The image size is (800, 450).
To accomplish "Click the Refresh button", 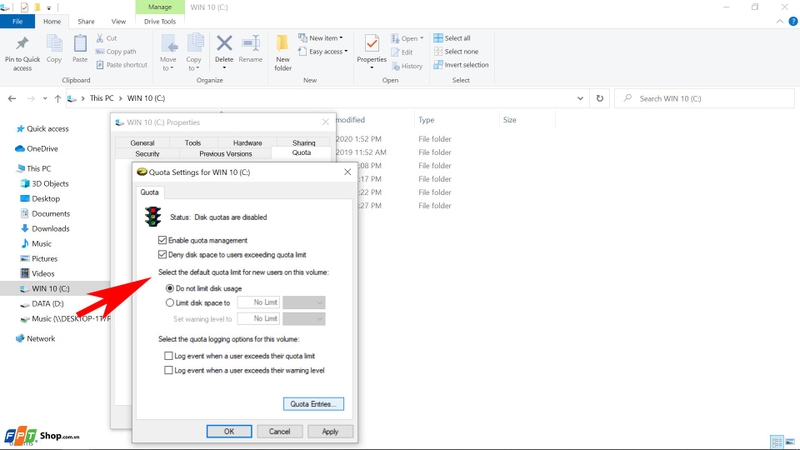I will coord(599,98).
